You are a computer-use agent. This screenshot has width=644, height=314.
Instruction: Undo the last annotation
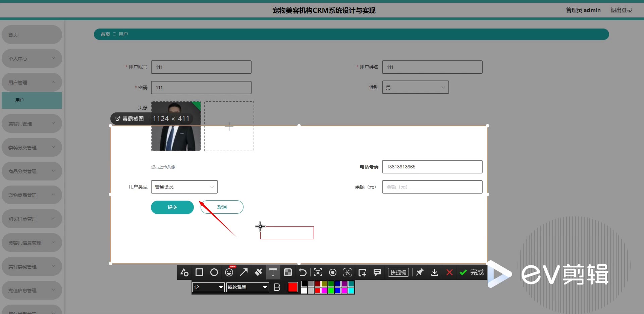tap(303, 272)
